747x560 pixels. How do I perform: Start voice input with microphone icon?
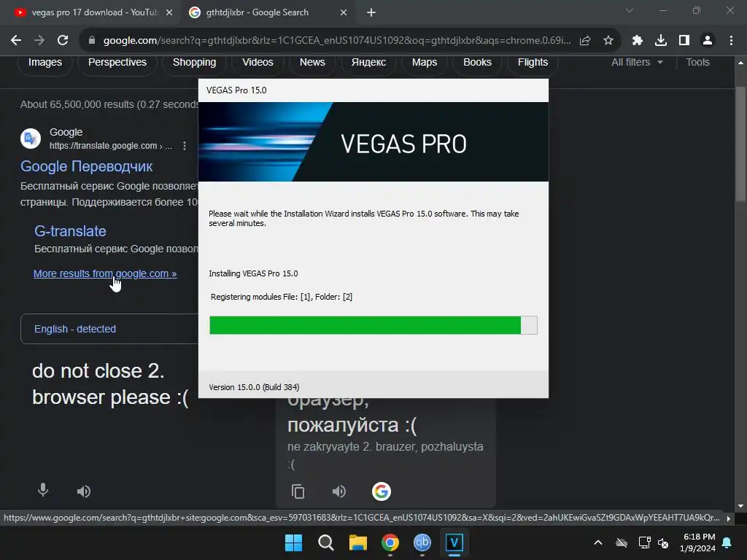(43, 490)
